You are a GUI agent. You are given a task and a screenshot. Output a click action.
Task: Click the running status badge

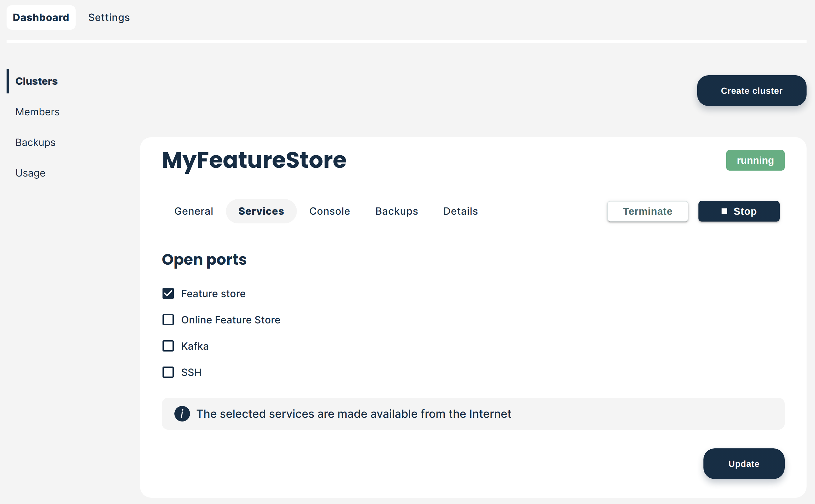click(755, 160)
